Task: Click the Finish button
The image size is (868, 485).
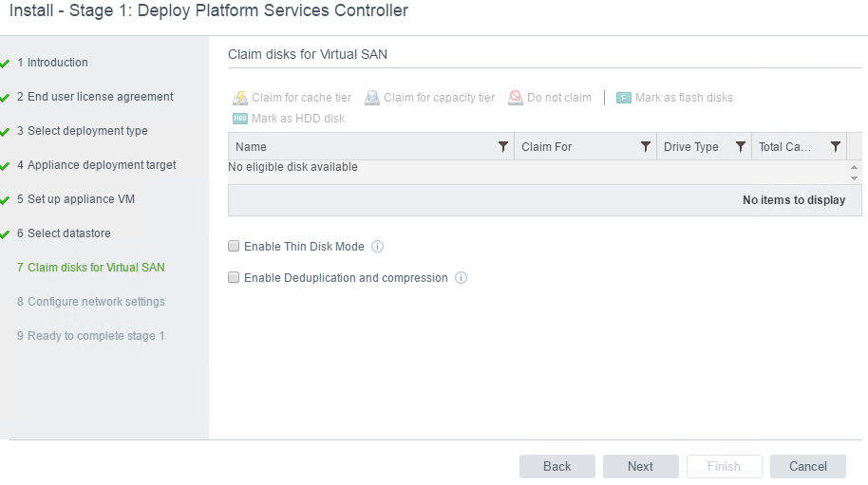Action: pyautogui.click(x=724, y=466)
